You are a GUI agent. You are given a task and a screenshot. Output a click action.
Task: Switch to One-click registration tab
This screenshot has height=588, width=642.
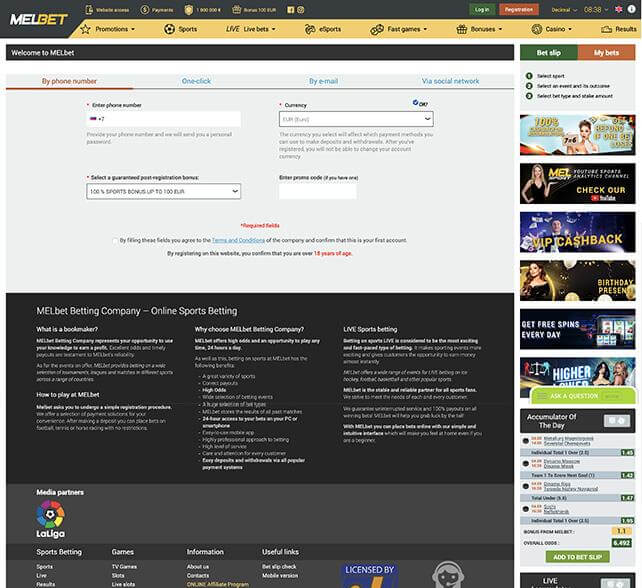click(197, 81)
